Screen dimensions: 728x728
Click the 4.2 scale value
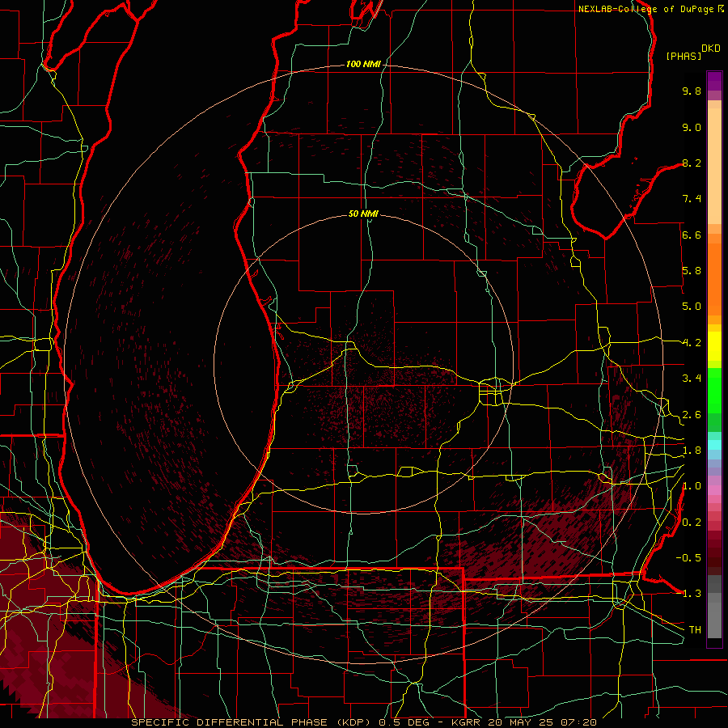692,343
